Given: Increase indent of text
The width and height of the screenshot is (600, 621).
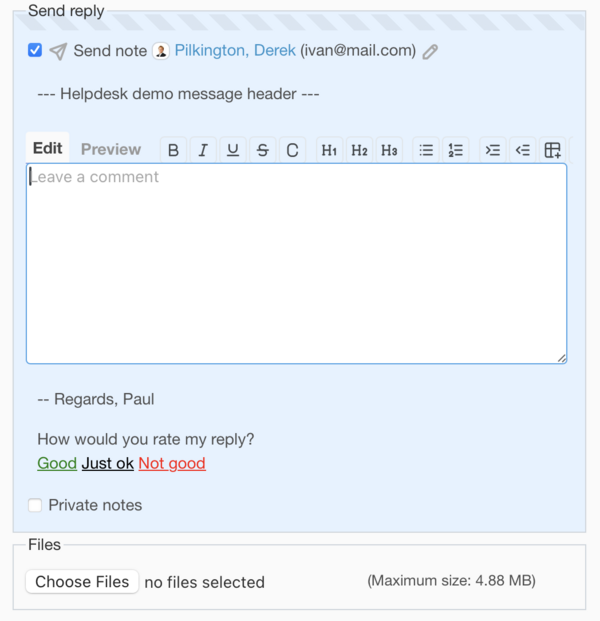Looking at the screenshot, I should (x=493, y=150).
